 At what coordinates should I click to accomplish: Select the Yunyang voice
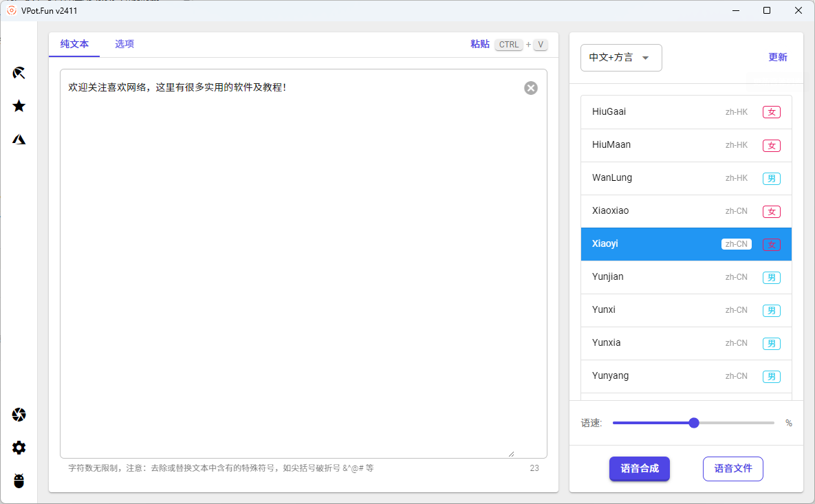coord(686,376)
